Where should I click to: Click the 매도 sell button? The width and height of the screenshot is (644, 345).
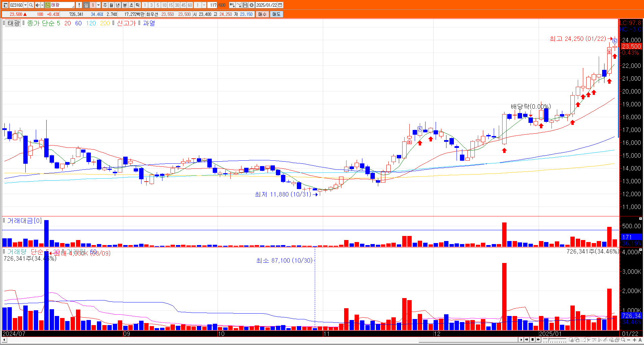tap(276, 14)
